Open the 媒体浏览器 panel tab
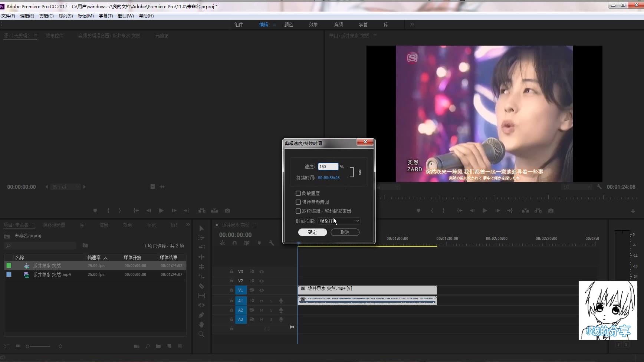Image resolution: width=644 pixels, height=362 pixels. pyautogui.click(x=54, y=225)
